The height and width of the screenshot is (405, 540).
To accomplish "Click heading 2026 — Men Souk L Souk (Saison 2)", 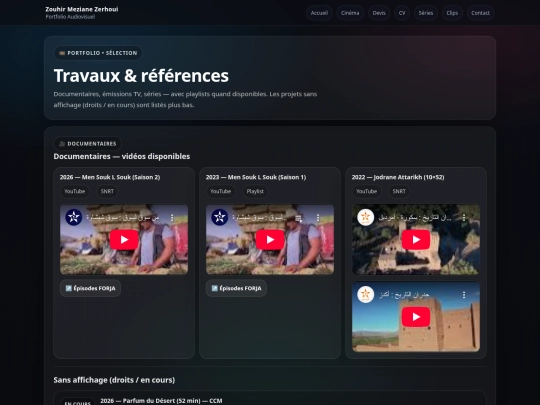I will pos(110,177).
